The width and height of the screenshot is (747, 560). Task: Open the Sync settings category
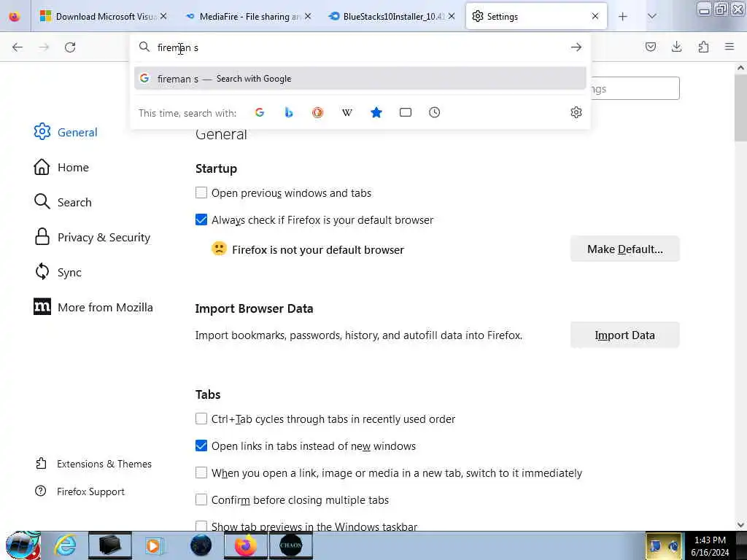point(58,272)
